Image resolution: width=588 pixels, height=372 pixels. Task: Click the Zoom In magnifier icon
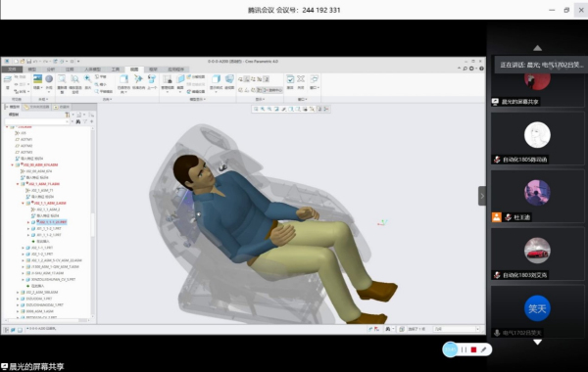[x=87, y=79]
